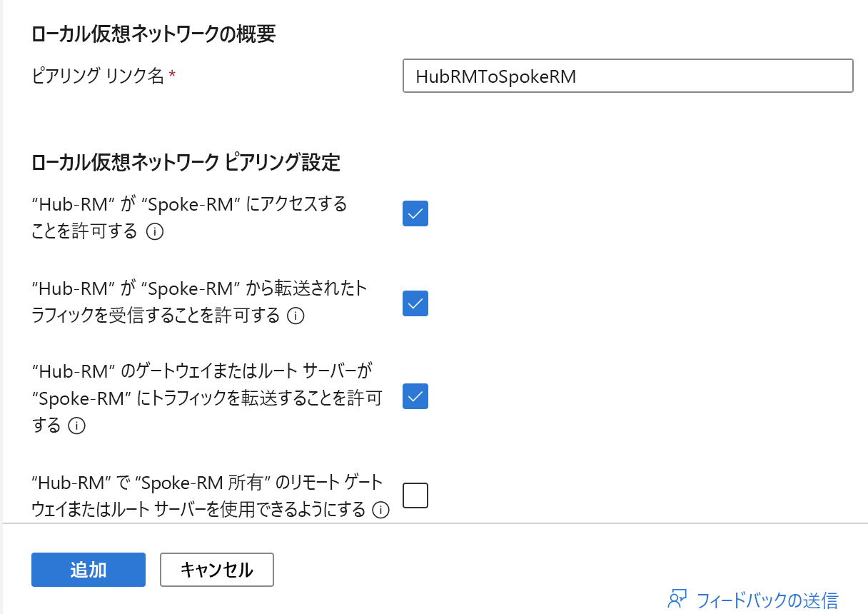Uncheck Hub-RM gateway forwarding traffic to Spoke-RM

pyautogui.click(x=415, y=396)
